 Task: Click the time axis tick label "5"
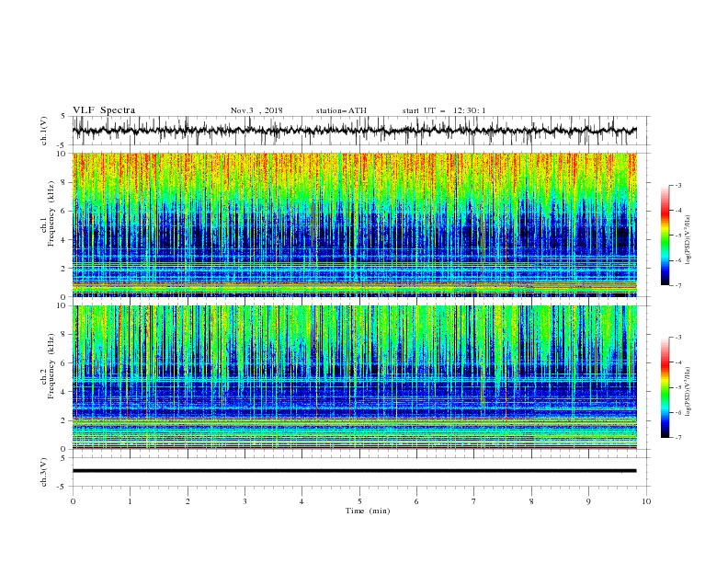pyautogui.click(x=359, y=501)
